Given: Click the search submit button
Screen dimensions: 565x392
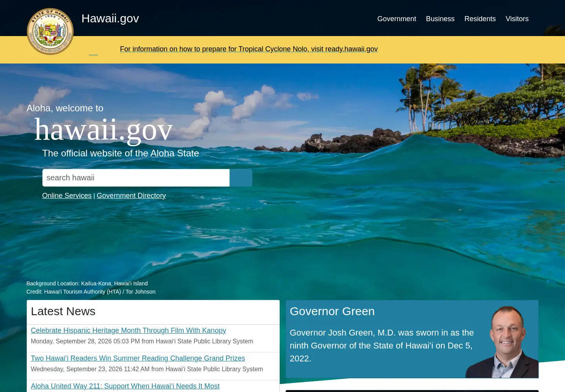Looking at the screenshot, I should (x=241, y=178).
